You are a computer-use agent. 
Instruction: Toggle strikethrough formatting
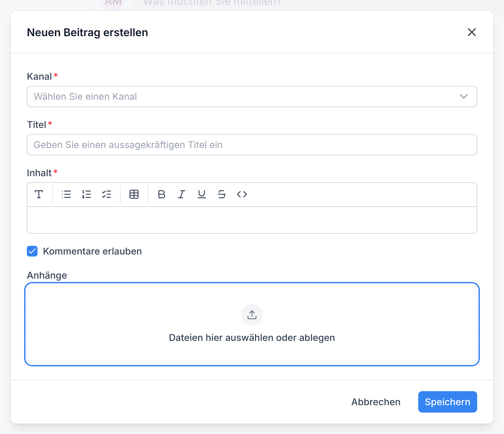(x=222, y=194)
